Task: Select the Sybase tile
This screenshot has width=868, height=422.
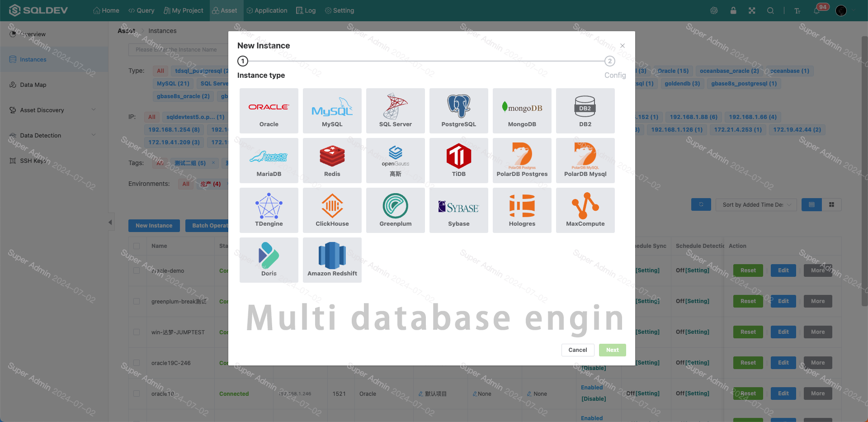Action: pos(459,210)
